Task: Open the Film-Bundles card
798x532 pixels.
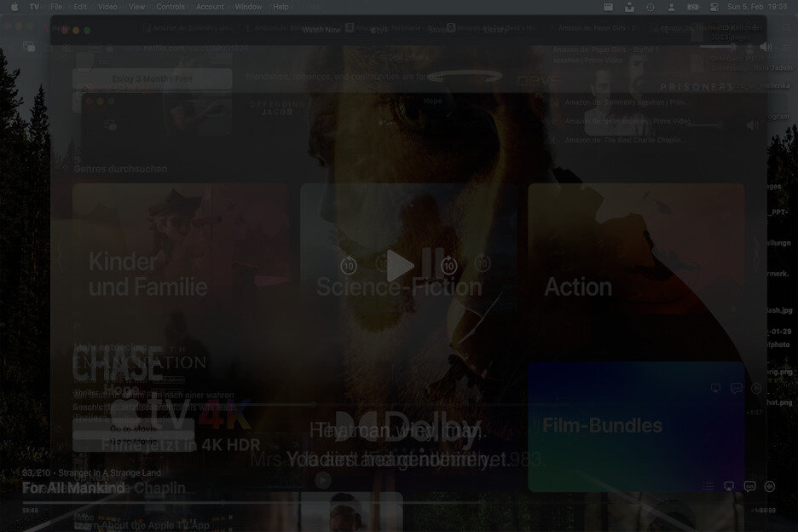Action: pyautogui.click(x=636, y=426)
